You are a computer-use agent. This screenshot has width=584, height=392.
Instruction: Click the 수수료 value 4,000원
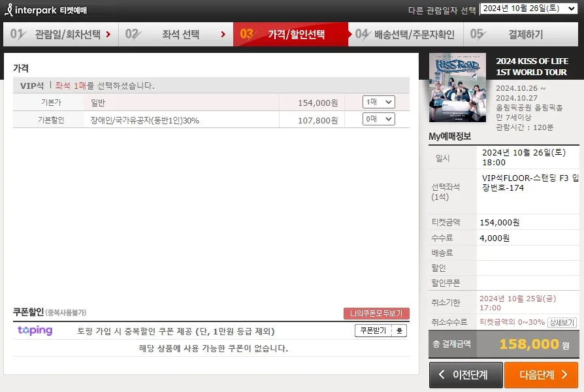495,238
